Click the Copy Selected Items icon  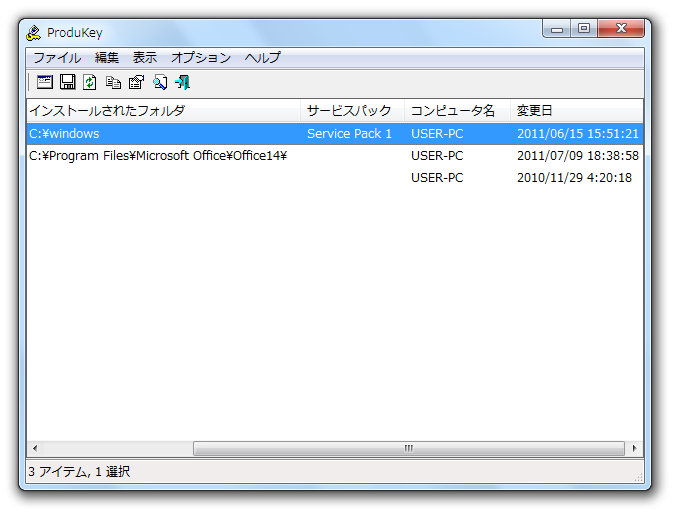(113, 82)
